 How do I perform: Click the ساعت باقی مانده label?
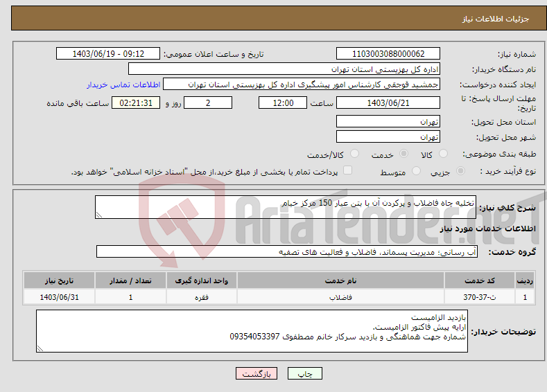(x=78, y=103)
